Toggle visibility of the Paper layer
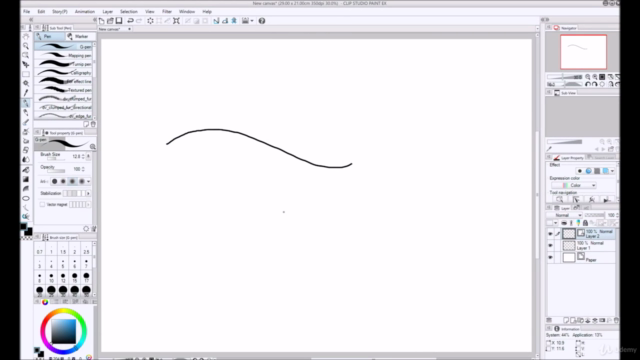This screenshot has width=640, height=360. click(550, 257)
